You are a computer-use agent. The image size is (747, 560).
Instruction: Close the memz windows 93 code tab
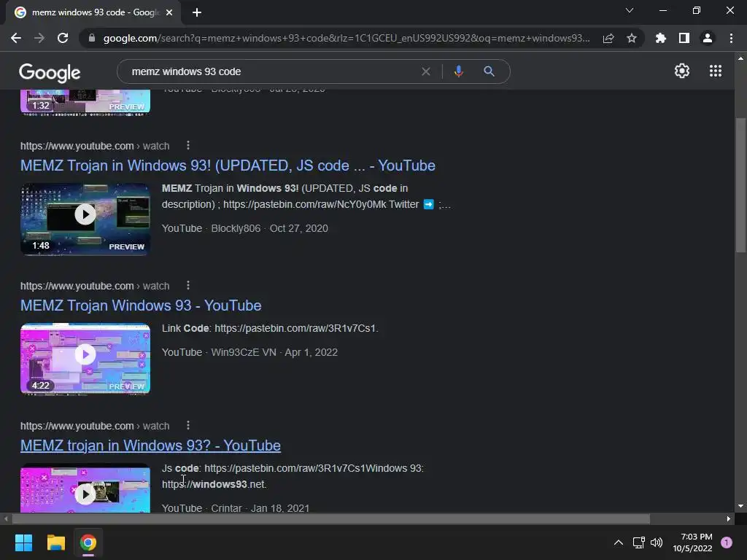tap(169, 12)
